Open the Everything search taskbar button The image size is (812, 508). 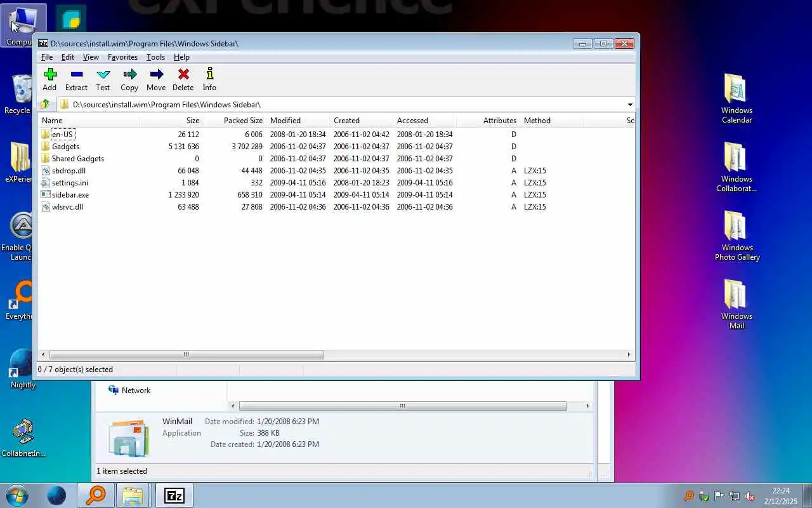[96, 495]
